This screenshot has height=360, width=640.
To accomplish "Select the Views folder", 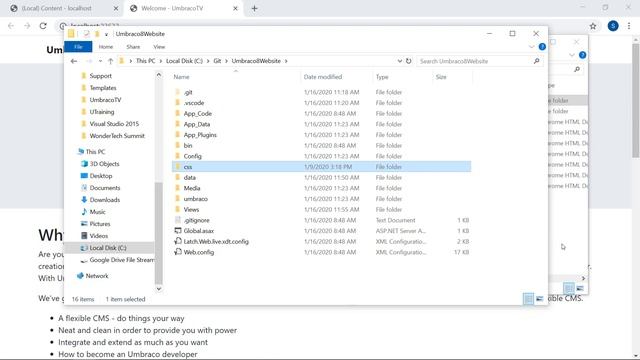I will click(x=191, y=209).
